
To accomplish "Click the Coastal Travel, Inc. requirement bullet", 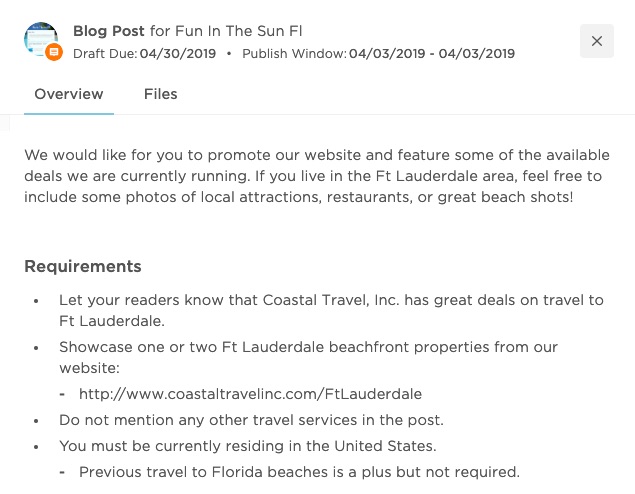I will click(331, 311).
